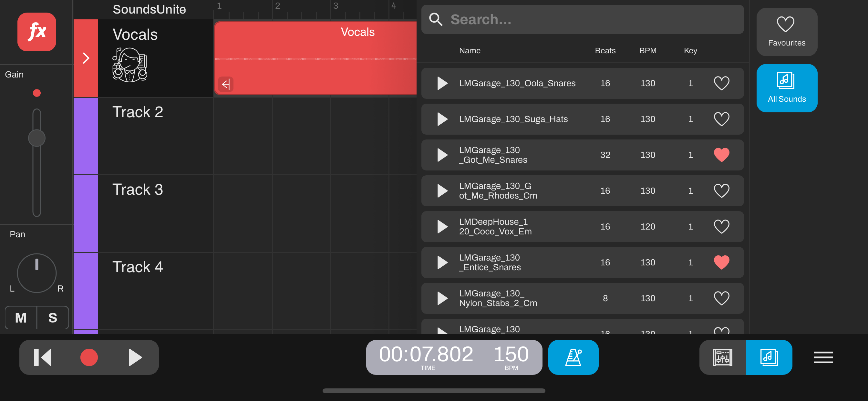Favourite the LMGarage_130_Suga_Hats sound
The height and width of the screenshot is (401, 868).
click(x=721, y=119)
